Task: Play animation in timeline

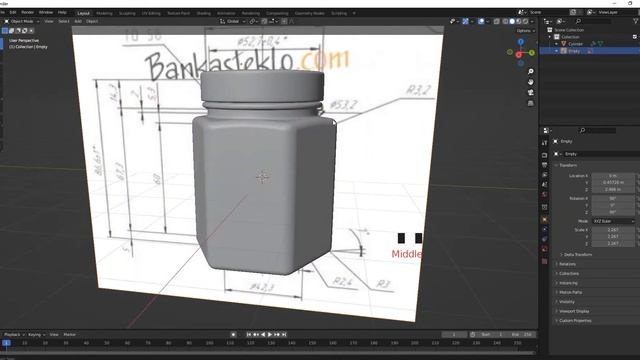Action: 270,334
